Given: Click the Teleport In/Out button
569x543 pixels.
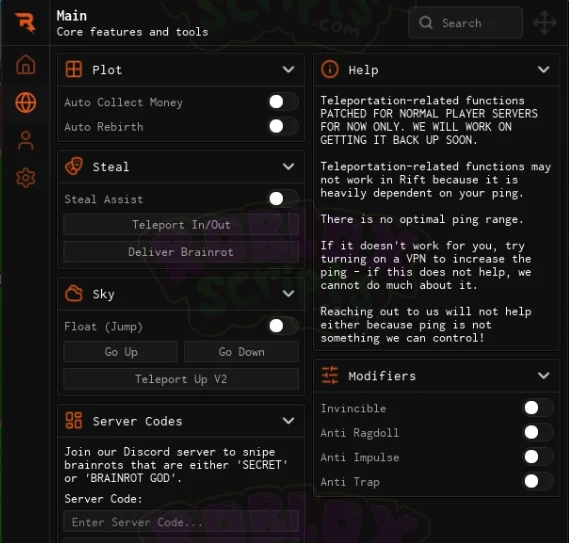Looking at the screenshot, I should pyautogui.click(x=181, y=225).
